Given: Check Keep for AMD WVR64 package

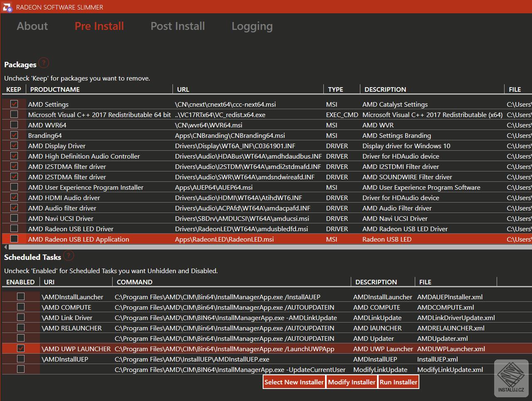Looking at the screenshot, I should [14, 125].
